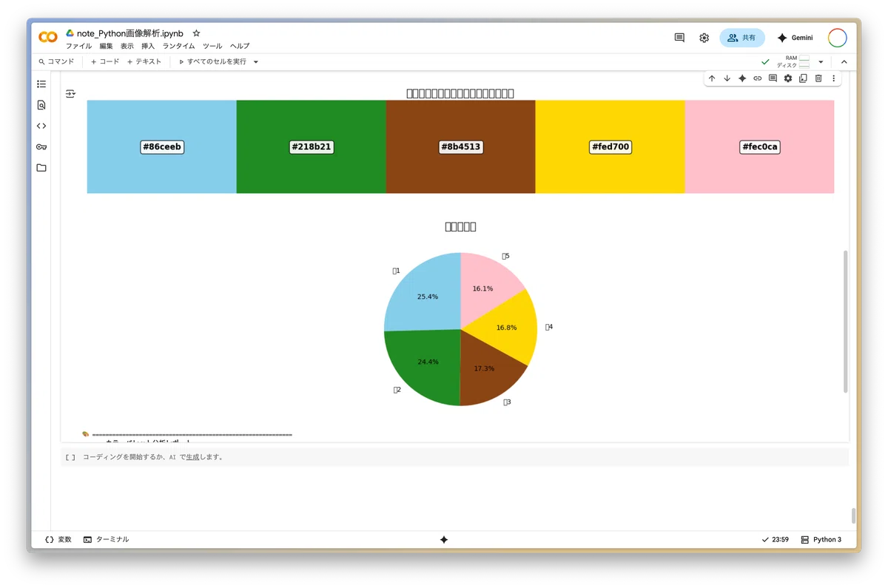Viewport: 888px width, 588px height.
Task: Open the table of contents sidebar panel
Action: (41, 84)
